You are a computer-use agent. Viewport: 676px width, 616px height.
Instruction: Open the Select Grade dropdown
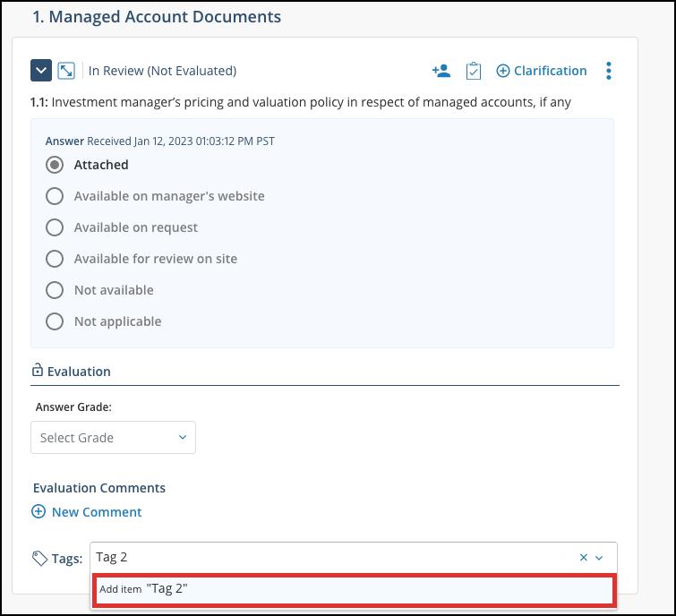(113, 438)
